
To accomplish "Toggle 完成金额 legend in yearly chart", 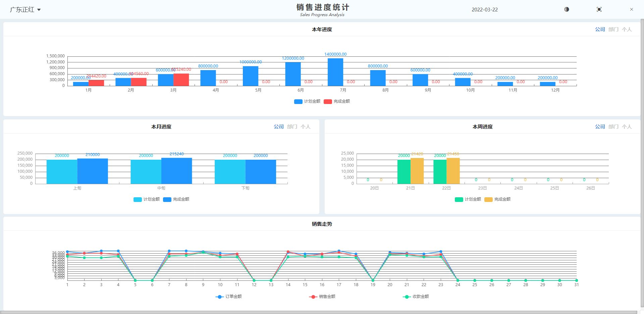I will click(x=337, y=101).
